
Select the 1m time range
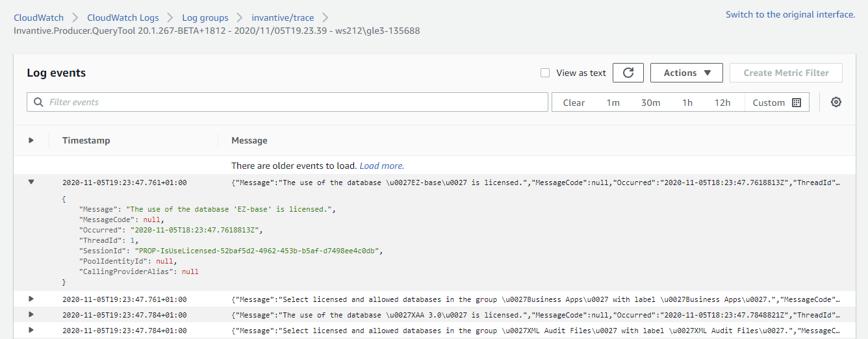pyautogui.click(x=613, y=103)
